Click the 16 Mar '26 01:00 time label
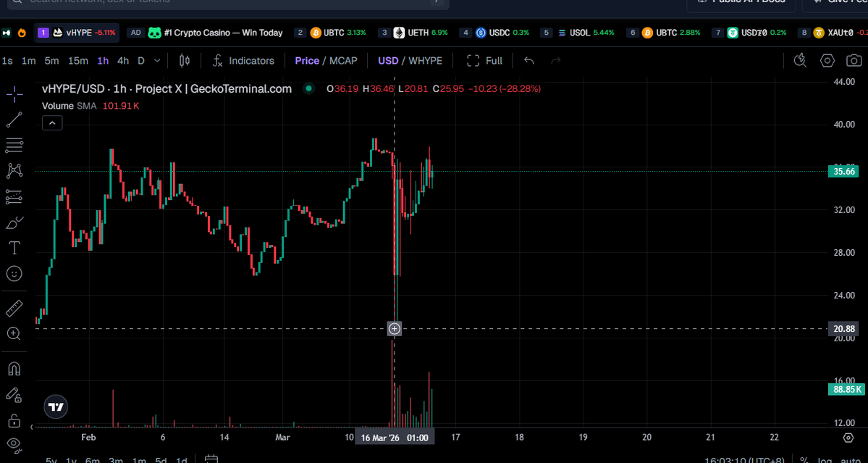Image resolution: width=868 pixels, height=463 pixels. click(394, 438)
